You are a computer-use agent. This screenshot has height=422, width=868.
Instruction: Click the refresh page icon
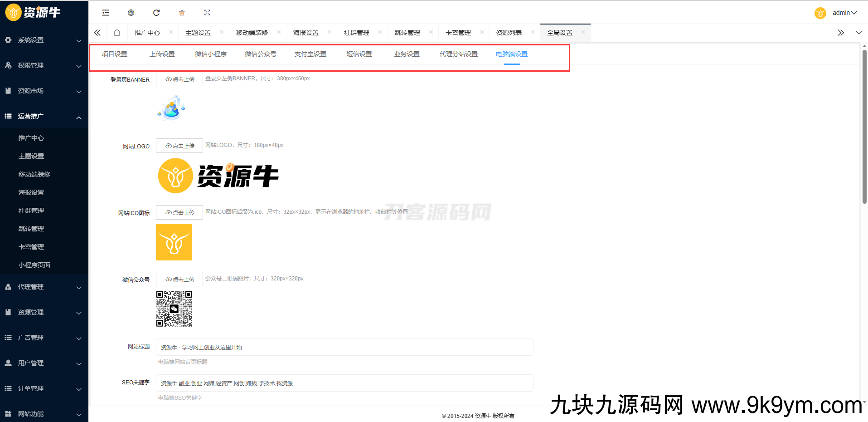point(156,13)
